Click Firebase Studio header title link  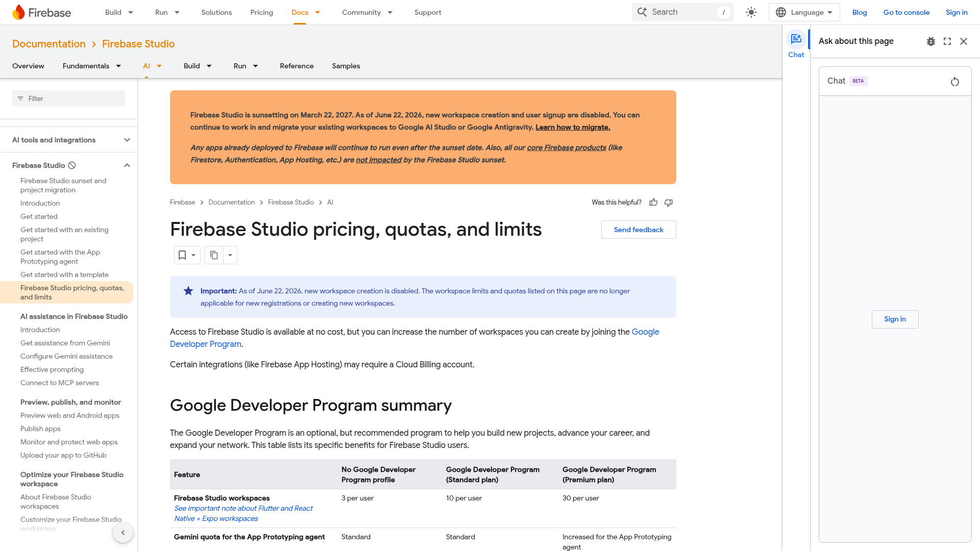pos(138,44)
